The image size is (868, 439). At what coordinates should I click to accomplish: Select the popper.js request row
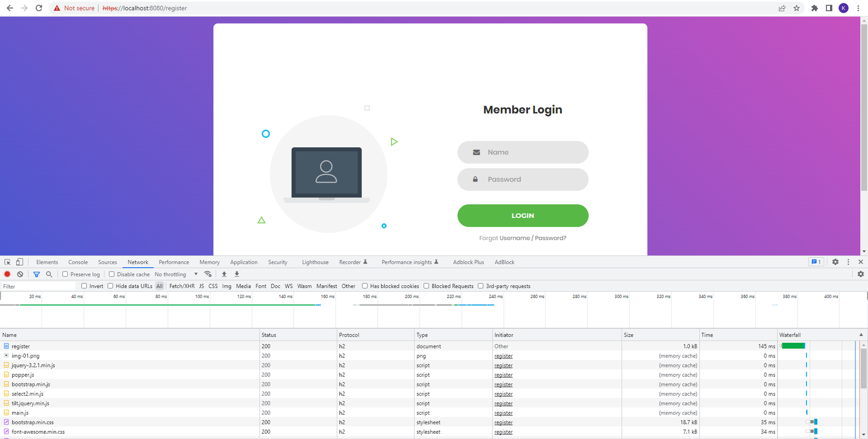[389, 375]
